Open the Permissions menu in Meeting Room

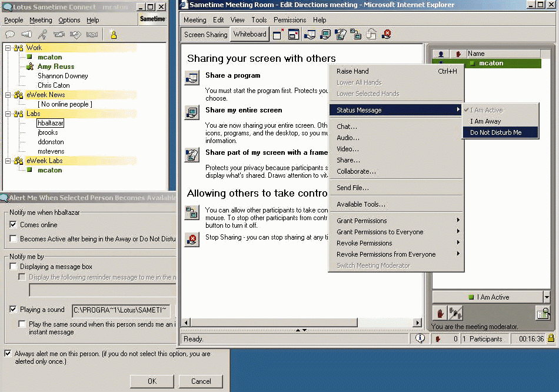click(290, 20)
